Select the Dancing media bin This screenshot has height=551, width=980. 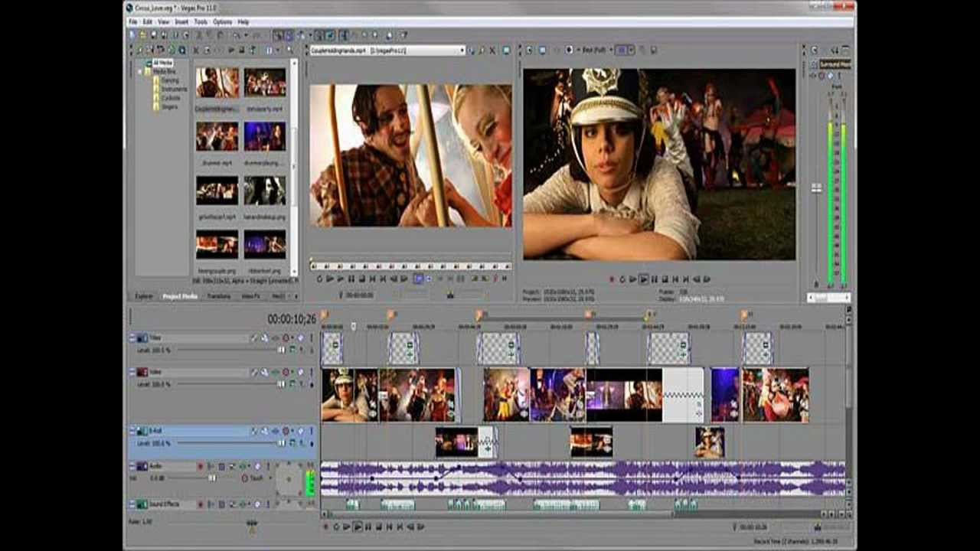(170, 80)
